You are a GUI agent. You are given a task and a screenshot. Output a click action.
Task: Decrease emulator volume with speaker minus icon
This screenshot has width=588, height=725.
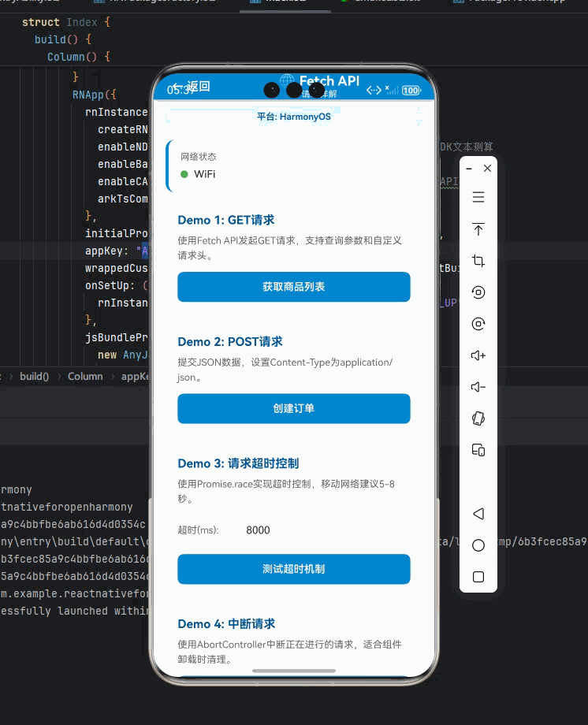point(478,387)
